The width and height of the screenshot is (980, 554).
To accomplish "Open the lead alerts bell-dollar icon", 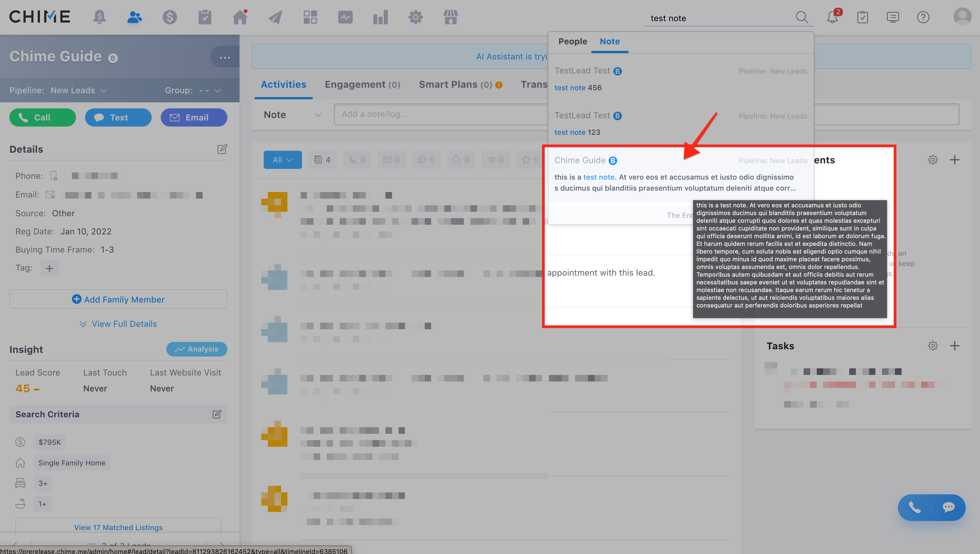I will pyautogui.click(x=99, y=17).
